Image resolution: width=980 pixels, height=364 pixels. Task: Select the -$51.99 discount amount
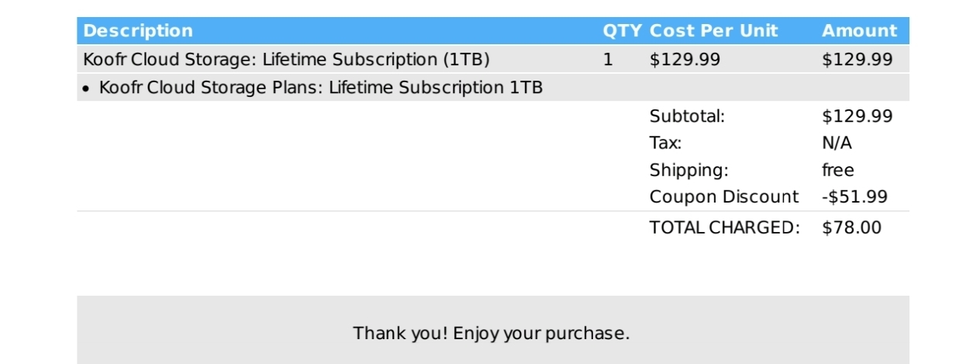[854, 197]
